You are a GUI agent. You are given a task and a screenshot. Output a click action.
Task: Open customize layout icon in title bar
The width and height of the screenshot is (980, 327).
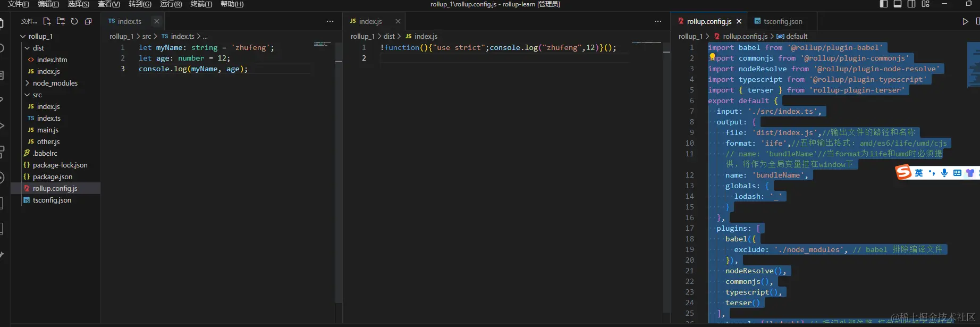[x=926, y=4]
